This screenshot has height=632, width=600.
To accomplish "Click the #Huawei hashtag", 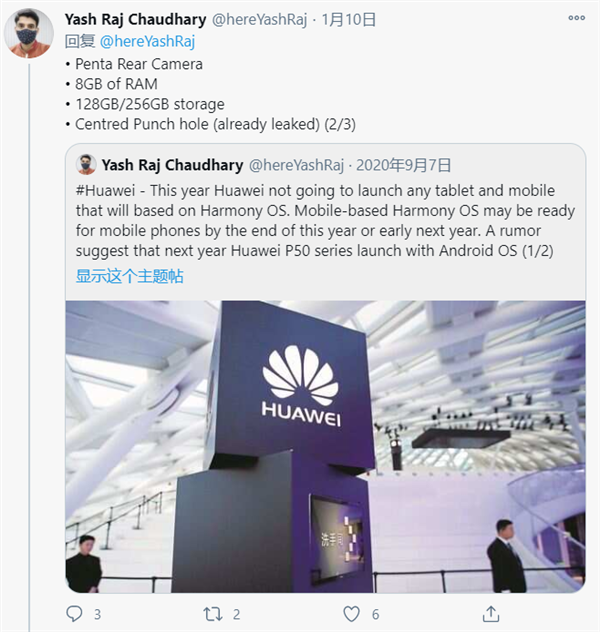I will pyautogui.click(x=109, y=190).
